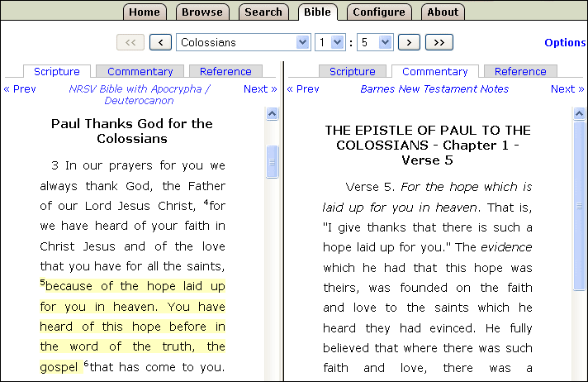Click Barnes New Testament Notes title link
The image size is (588, 382).
point(434,89)
